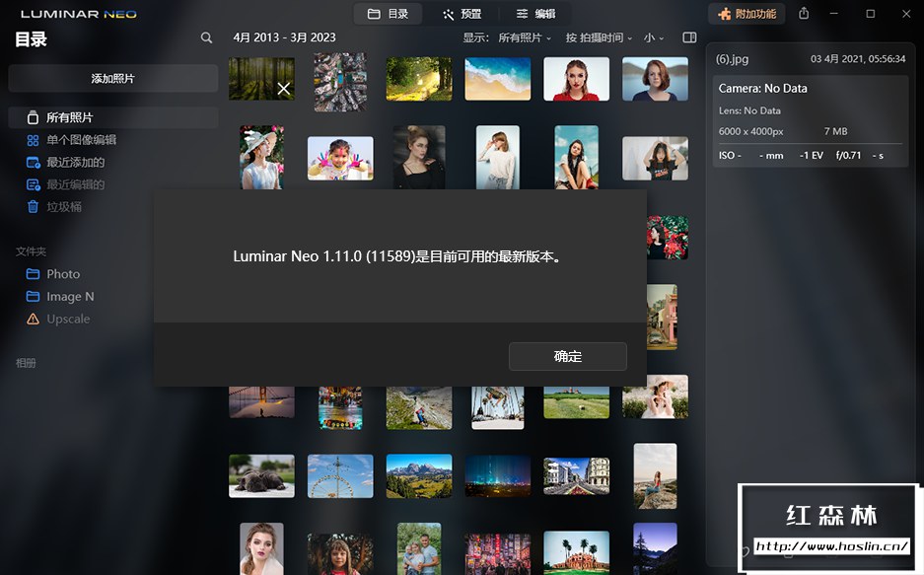This screenshot has height=575, width=924.
Task: Select the woman portrait close-up thumbnail
Action: click(x=261, y=548)
